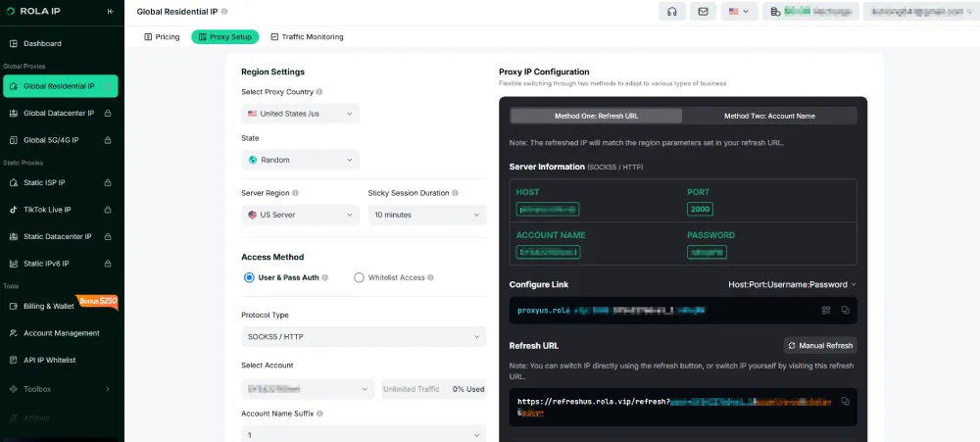Open Global Residential IP in sidebar
Viewport: 980px width, 442px height.
click(x=60, y=86)
